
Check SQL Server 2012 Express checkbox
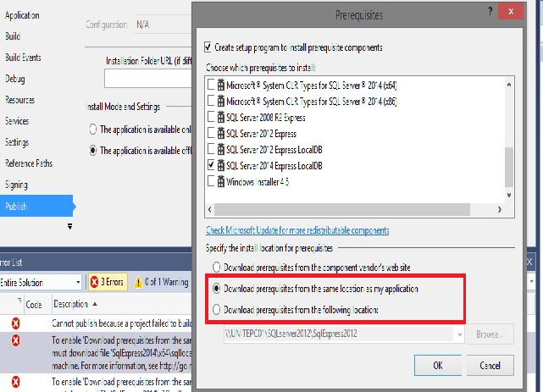211,133
